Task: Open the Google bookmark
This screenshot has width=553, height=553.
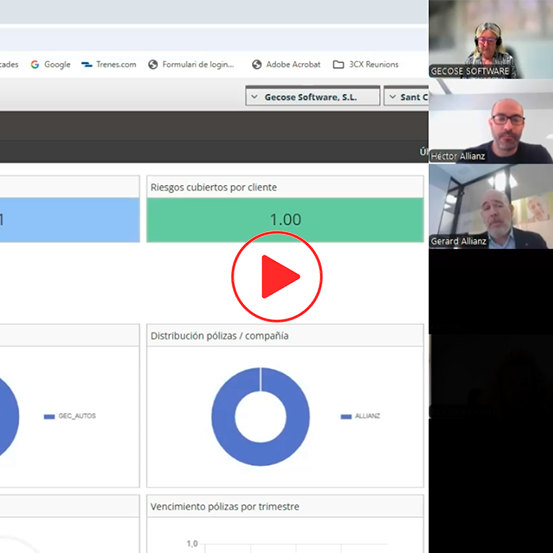Action: [x=50, y=65]
